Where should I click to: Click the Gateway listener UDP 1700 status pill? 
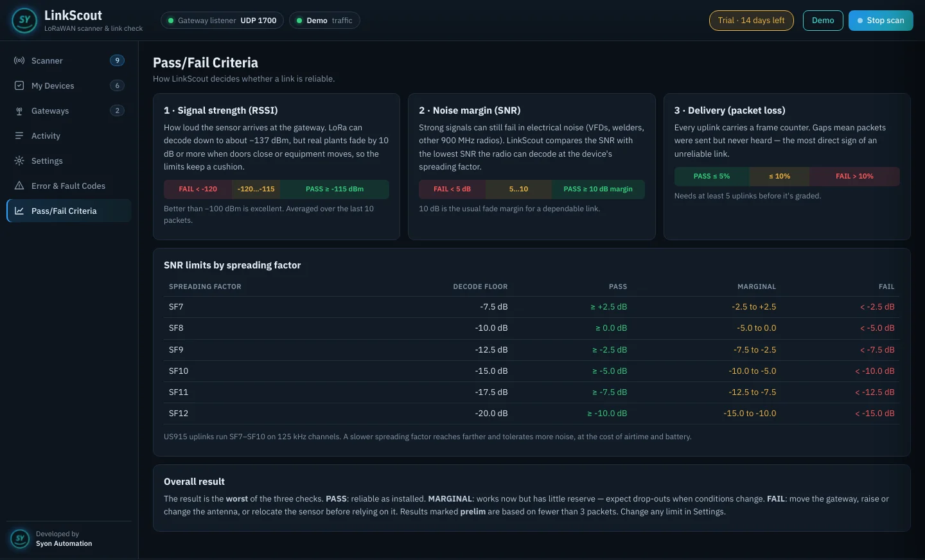pyautogui.click(x=222, y=21)
